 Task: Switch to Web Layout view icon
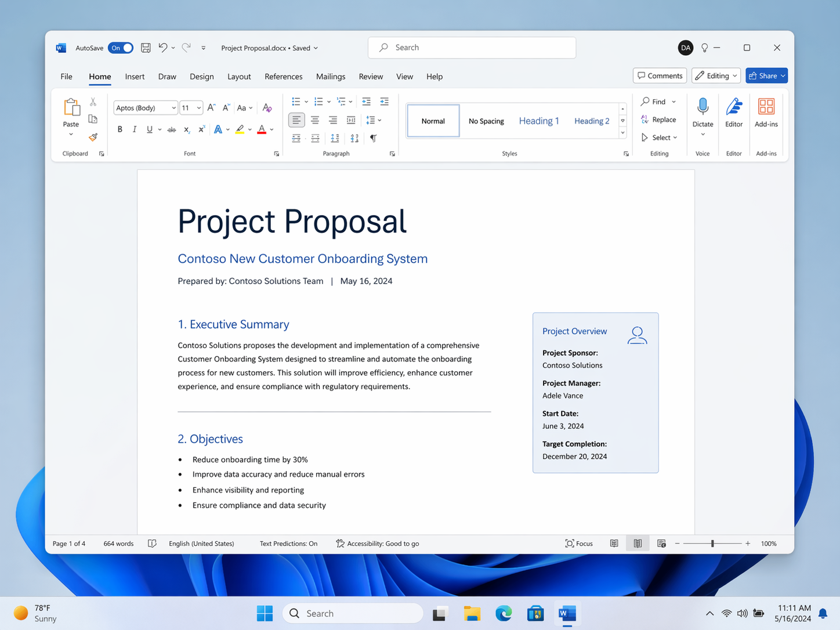[x=661, y=544]
